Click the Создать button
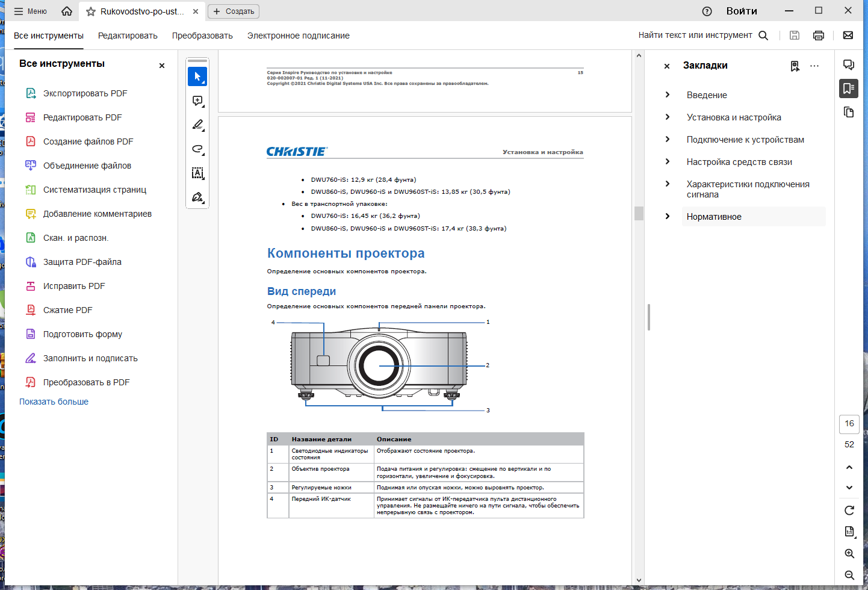 coord(234,11)
